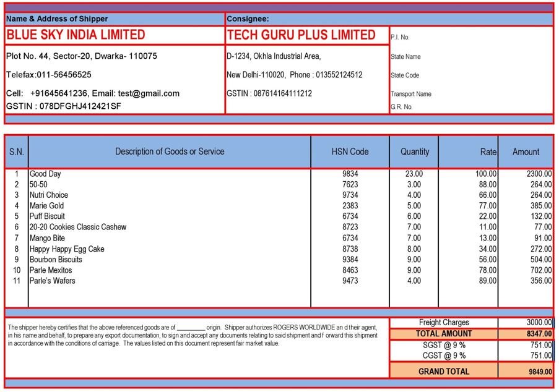Click the 'Transport Name' field label
Viewport: 559px width, 392px height.
point(411,94)
